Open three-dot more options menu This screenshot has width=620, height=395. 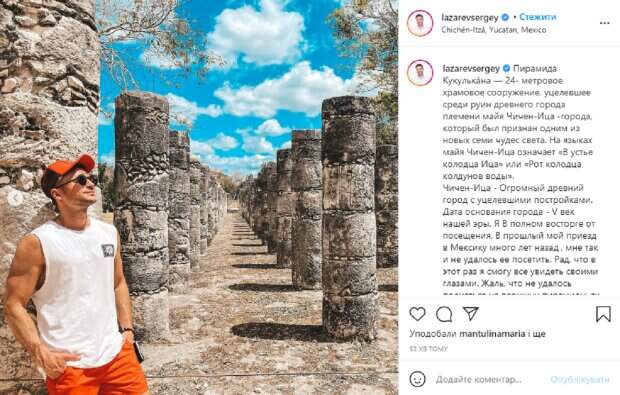coord(605,23)
